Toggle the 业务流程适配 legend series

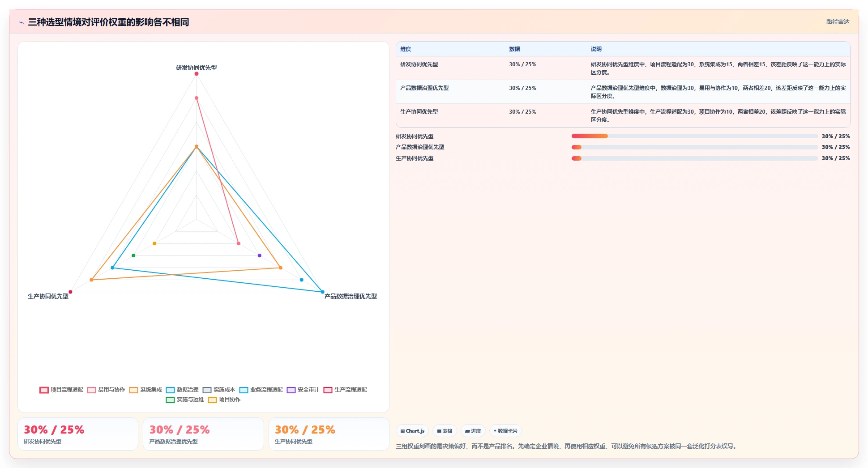pos(261,390)
